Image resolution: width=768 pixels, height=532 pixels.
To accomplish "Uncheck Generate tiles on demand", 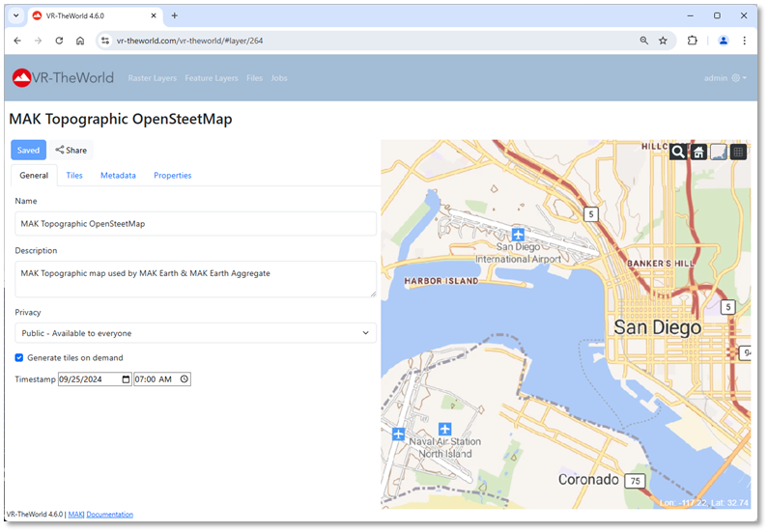I will point(19,357).
